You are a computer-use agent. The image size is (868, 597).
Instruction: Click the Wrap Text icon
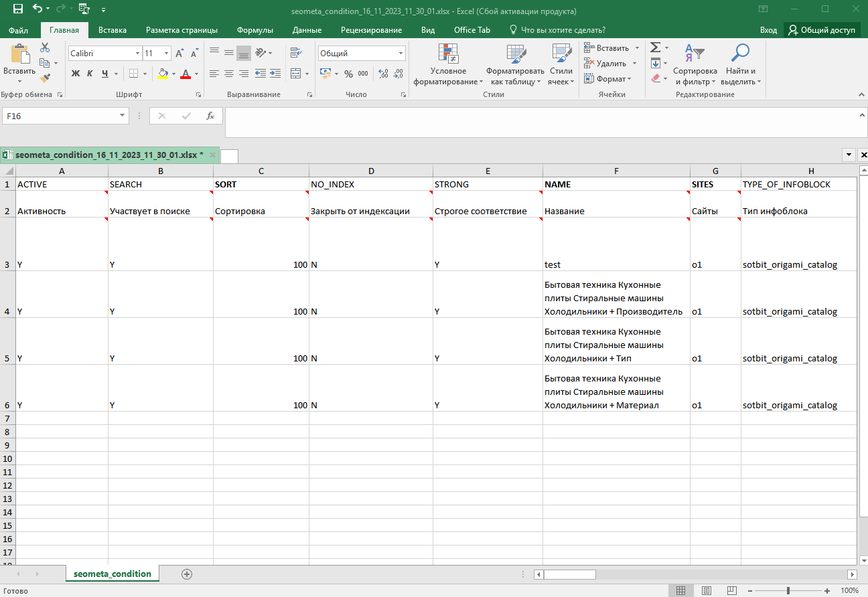pyautogui.click(x=295, y=53)
